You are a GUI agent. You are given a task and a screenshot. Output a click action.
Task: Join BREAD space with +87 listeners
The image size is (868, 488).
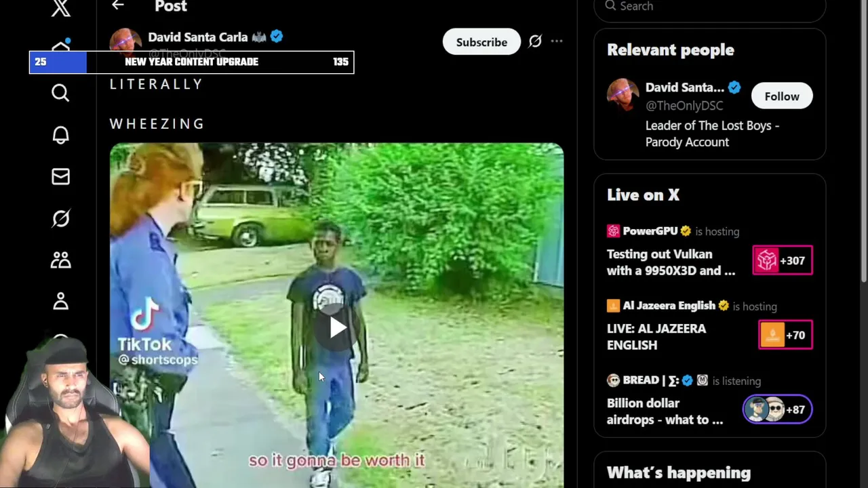pos(777,409)
